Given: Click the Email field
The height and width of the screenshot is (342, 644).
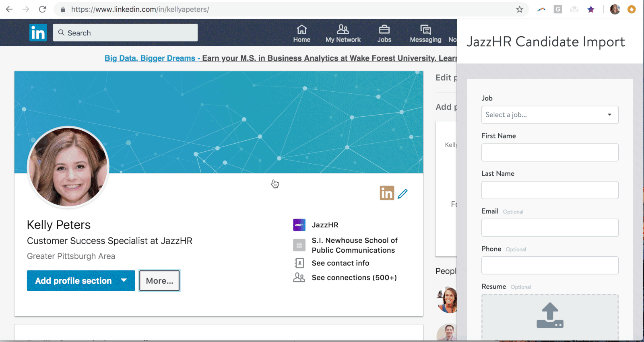Looking at the screenshot, I should coord(550,228).
